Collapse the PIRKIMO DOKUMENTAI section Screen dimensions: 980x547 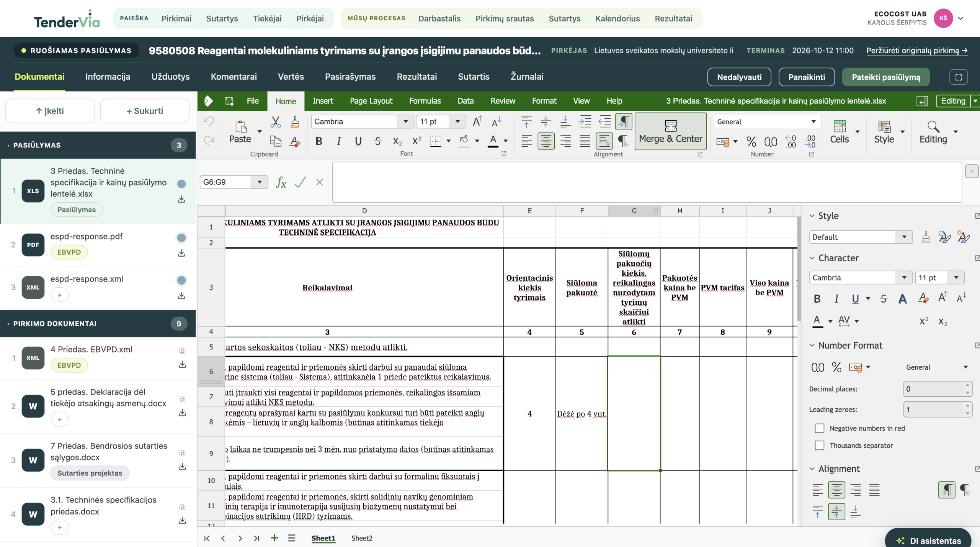pos(8,324)
